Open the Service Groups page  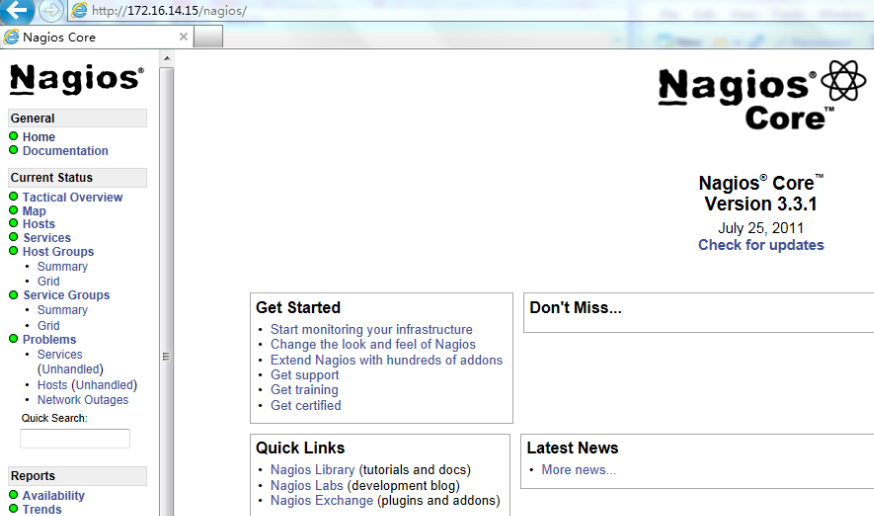[x=66, y=295]
